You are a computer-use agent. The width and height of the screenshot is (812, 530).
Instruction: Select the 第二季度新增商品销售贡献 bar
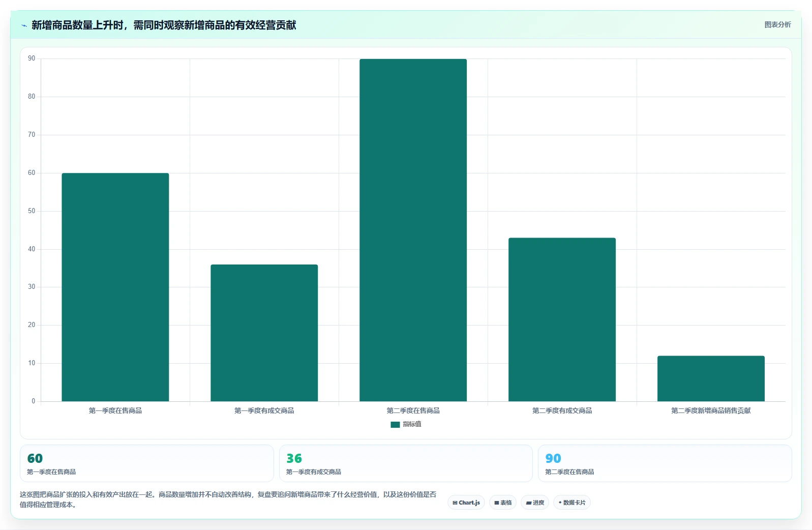pyautogui.click(x=711, y=378)
